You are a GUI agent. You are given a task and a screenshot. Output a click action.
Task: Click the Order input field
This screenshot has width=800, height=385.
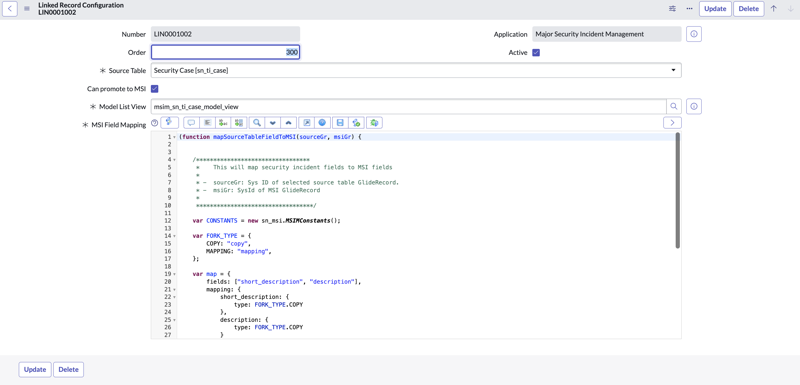point(226,53)
